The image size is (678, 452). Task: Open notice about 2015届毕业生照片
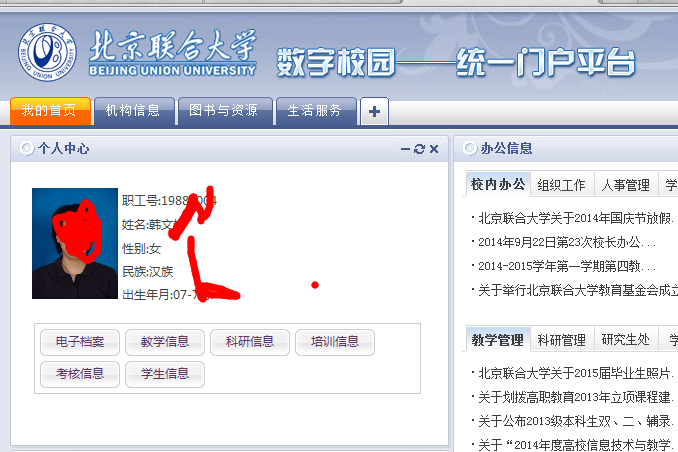click(x=576, y=373)
